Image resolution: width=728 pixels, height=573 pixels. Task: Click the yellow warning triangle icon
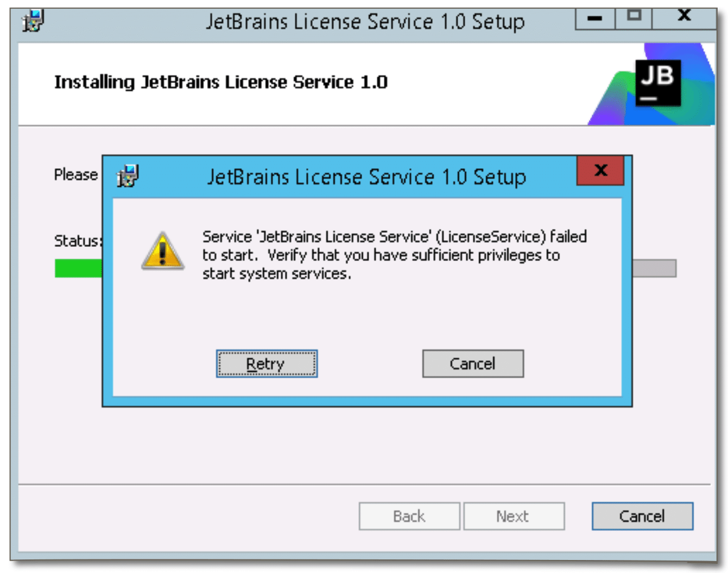point(163,251)
